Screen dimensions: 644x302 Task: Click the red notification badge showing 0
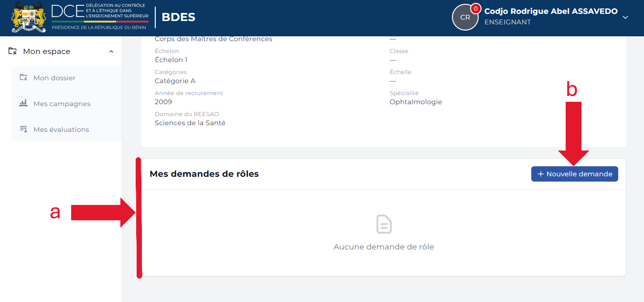[475, 9]
